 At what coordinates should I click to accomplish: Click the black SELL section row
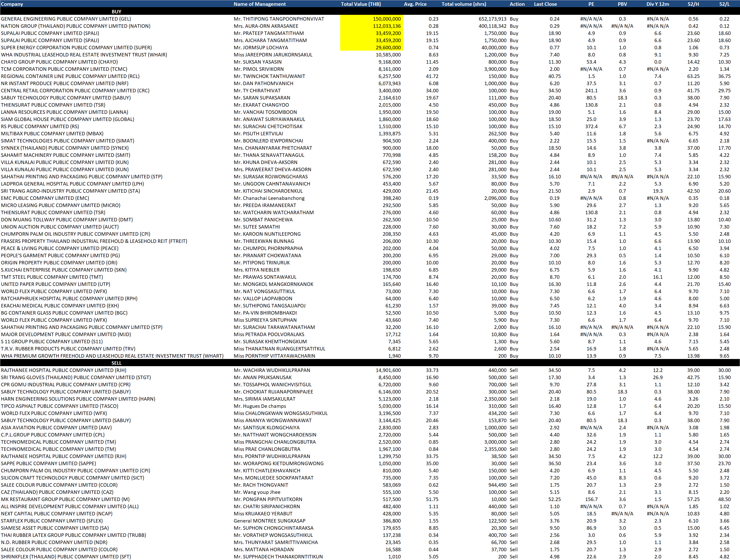(116, 363)
